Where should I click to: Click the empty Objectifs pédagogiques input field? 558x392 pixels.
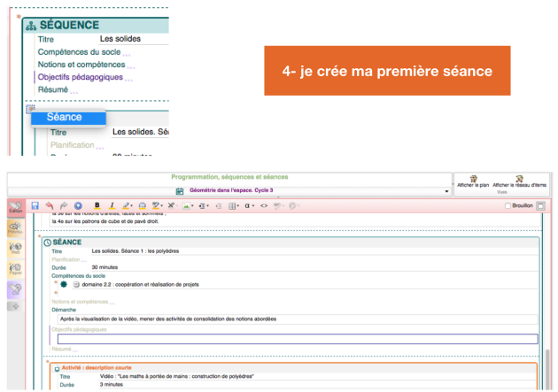click(x=297, y=338)
